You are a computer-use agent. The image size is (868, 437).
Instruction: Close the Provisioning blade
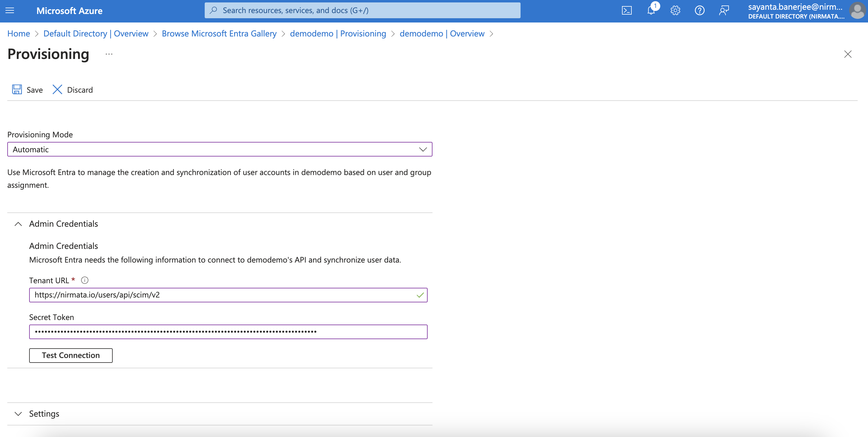coord(848,54)
